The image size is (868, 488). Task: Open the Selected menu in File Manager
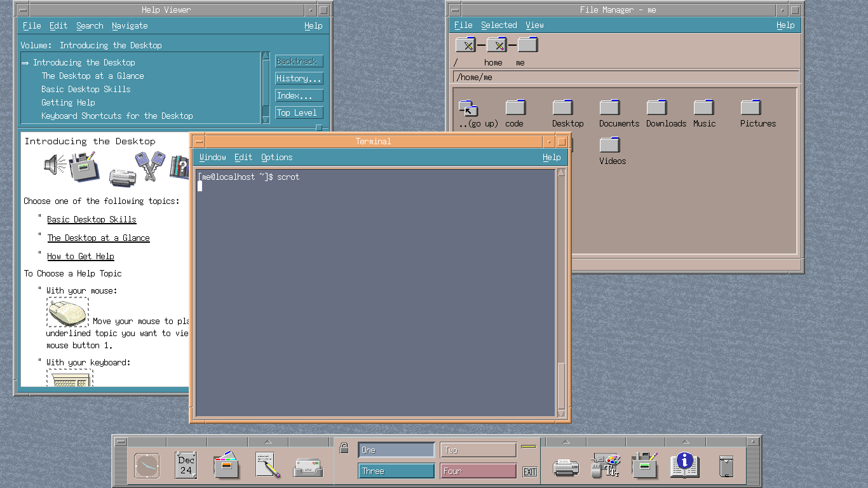(498, 25)
